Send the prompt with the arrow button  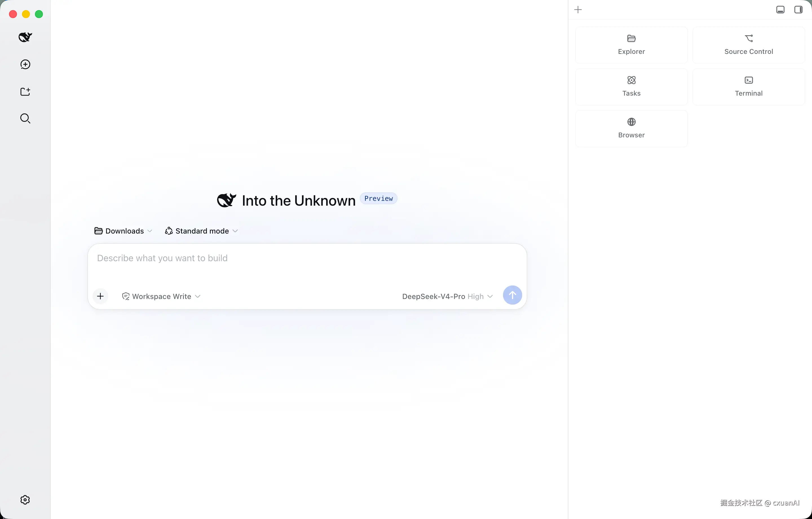click(x=512, y=295)
